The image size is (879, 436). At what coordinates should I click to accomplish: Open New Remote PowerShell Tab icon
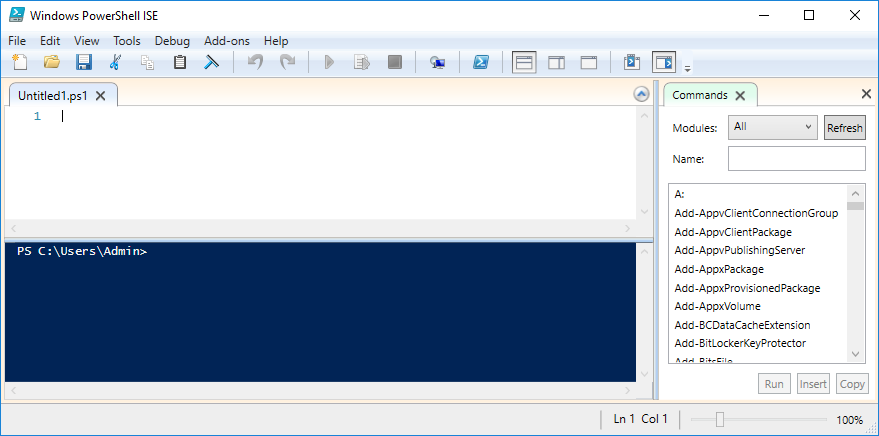coord(438,63)
